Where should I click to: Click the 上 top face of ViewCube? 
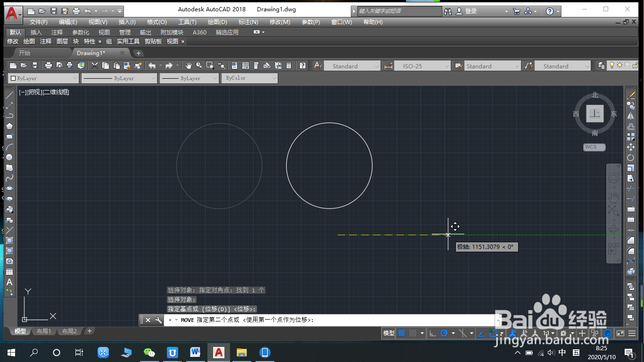(x=595, y=114)
